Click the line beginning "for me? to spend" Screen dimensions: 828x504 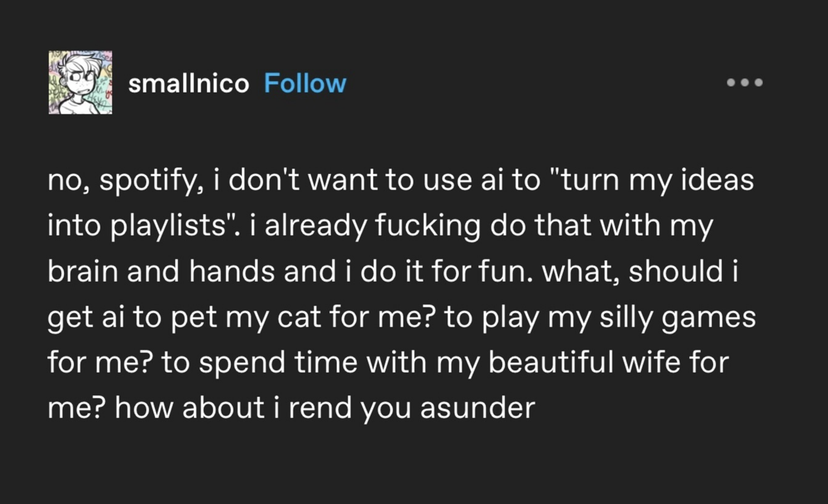(388, 363)
